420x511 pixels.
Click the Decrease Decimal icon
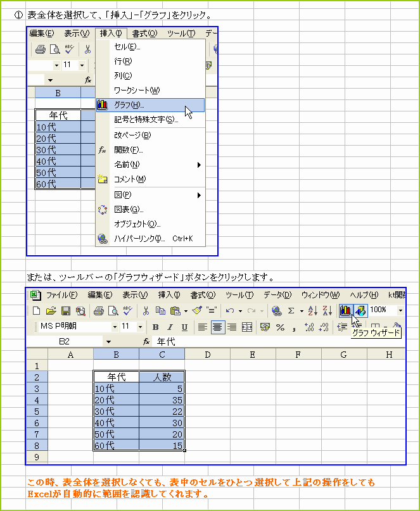pos(324,327)
